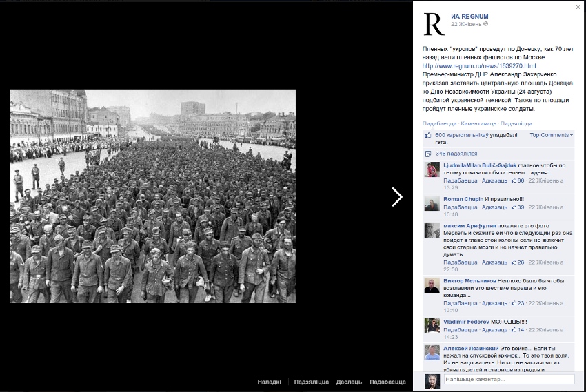Viewport: 586px width, 392px height.
Task: Reply to Виктор Мельников's comment via Адказаць
Action: pos(494,303)
